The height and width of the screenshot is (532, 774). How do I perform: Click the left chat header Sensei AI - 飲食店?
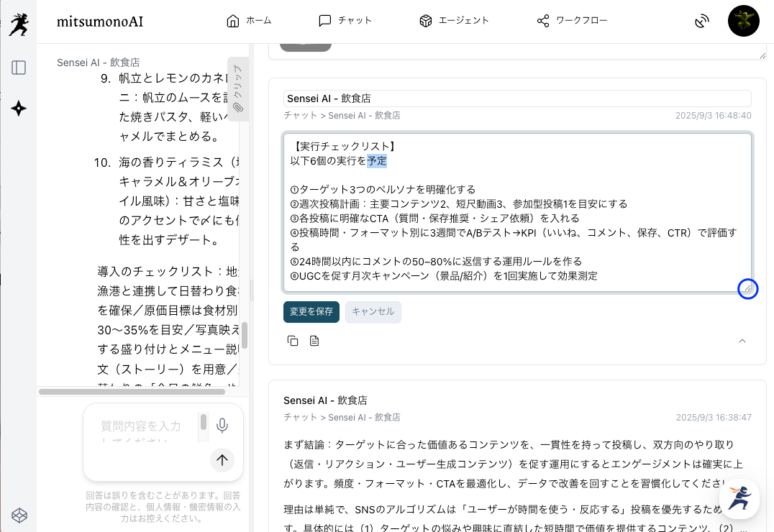point(99,62)
